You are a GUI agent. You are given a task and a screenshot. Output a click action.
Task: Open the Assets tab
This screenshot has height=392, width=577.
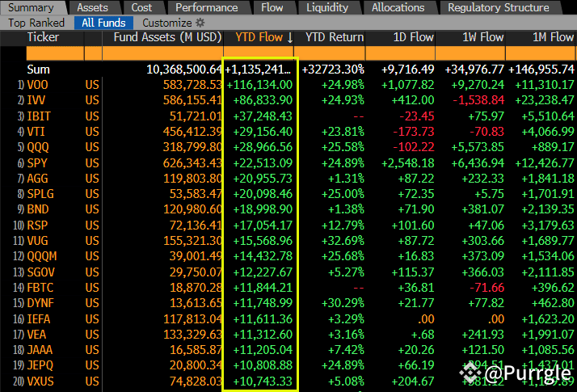(x=92, y=7)
